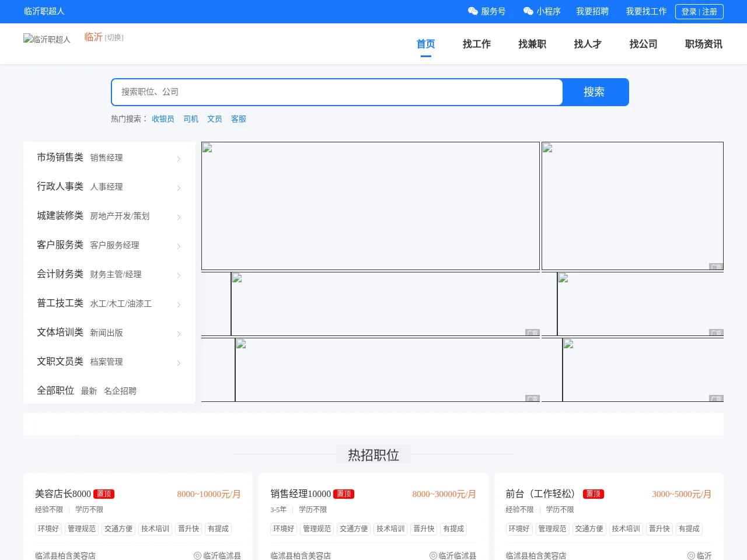Open the 档案管理 subcategory link
The height and width of the screenshot is (560, 747).
click(107, 362)
